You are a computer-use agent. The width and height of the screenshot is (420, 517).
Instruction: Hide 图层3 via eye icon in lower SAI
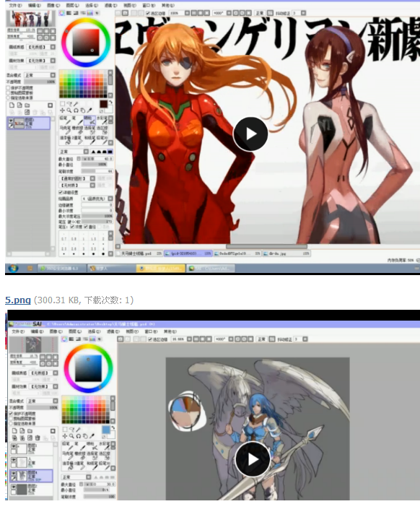tap(14, 446)
